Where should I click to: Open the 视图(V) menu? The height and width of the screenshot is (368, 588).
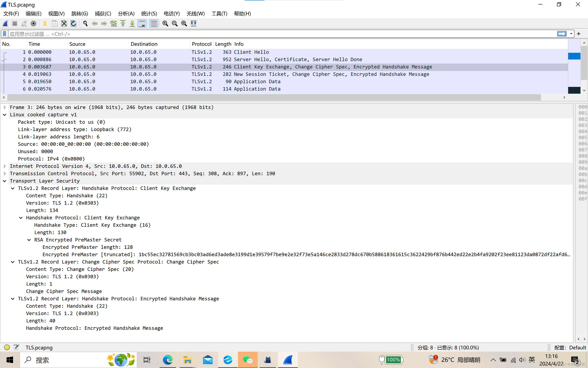(56, 14)
